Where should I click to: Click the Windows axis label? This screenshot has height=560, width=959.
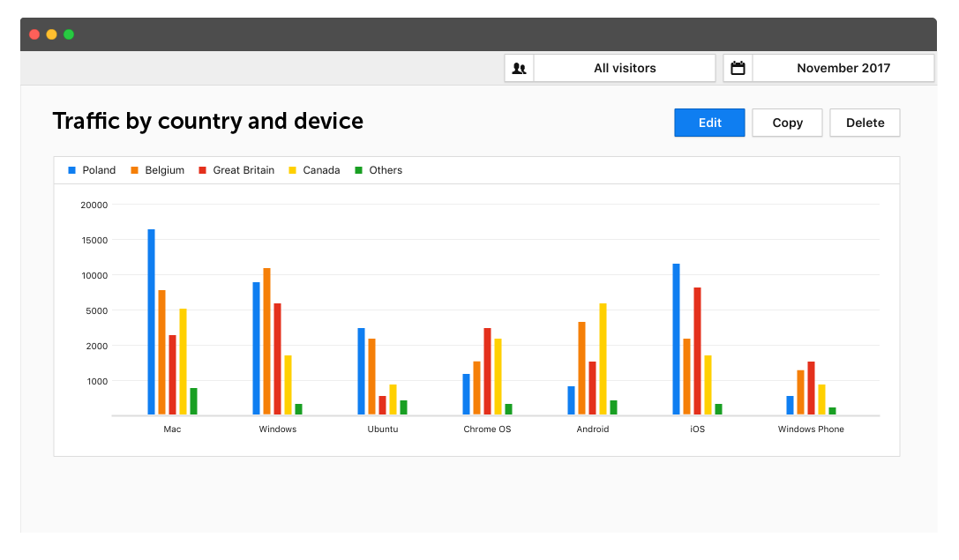[278, 429]
